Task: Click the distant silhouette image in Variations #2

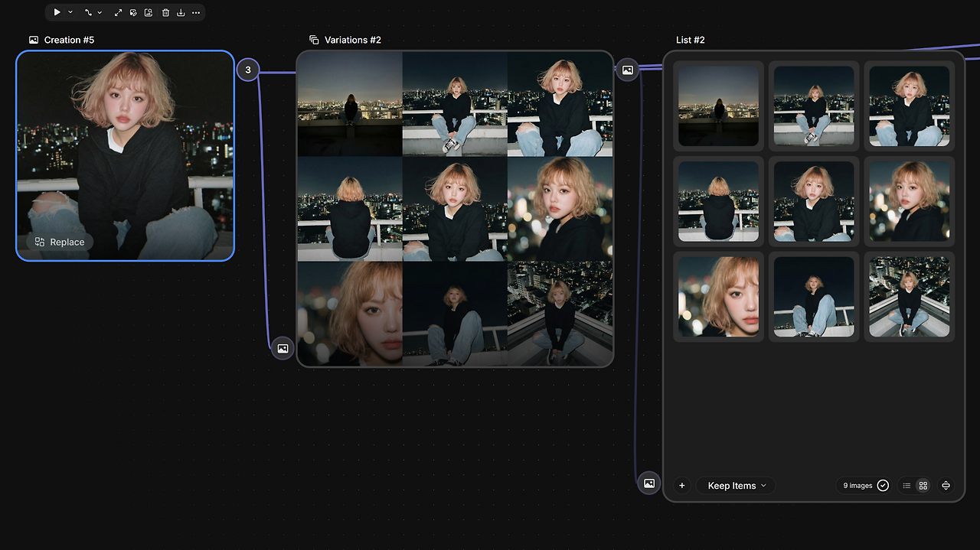Action: 350,104
